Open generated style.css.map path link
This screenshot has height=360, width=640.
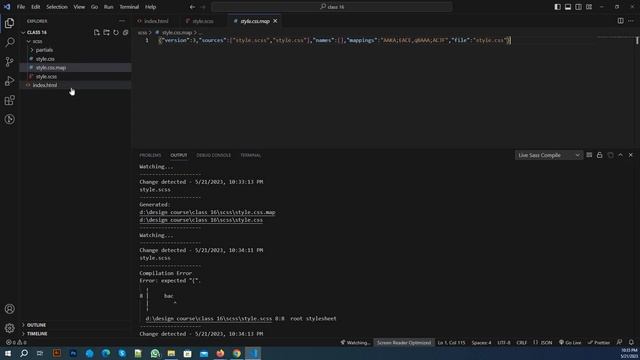tap(207, 212)
